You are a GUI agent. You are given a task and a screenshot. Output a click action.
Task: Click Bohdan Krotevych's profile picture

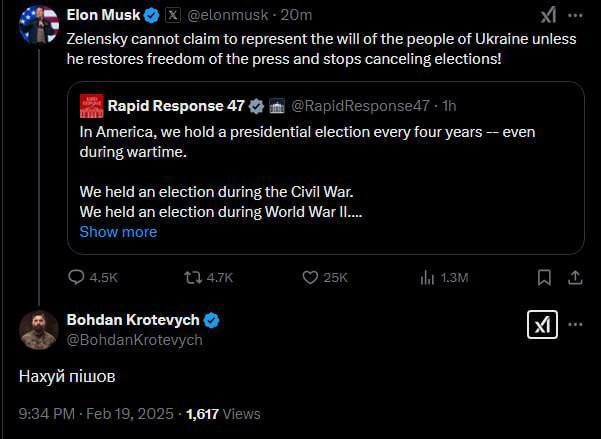click(x=39, y=330)
